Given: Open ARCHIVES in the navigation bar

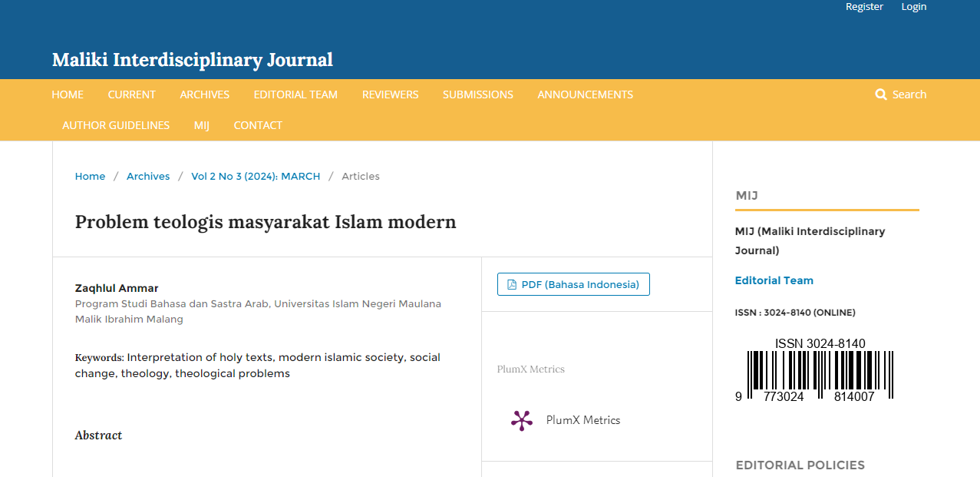Looking at the screenshot, I should point(205,94).
